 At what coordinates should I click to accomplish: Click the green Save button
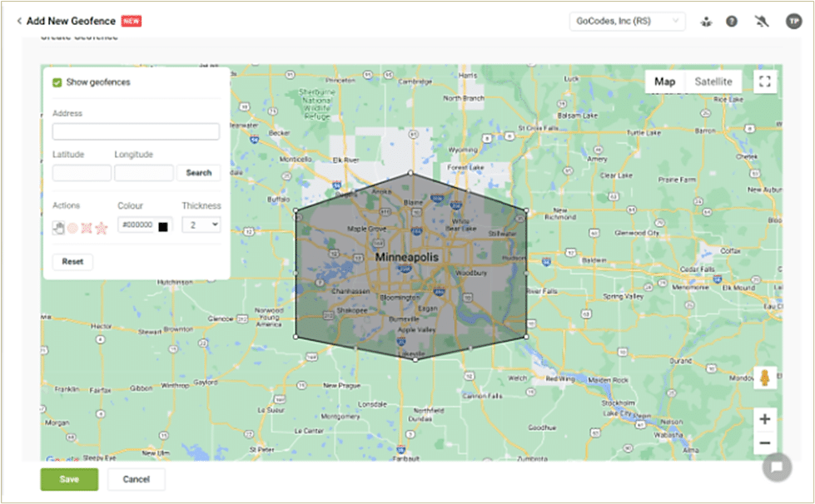point(69,479)
